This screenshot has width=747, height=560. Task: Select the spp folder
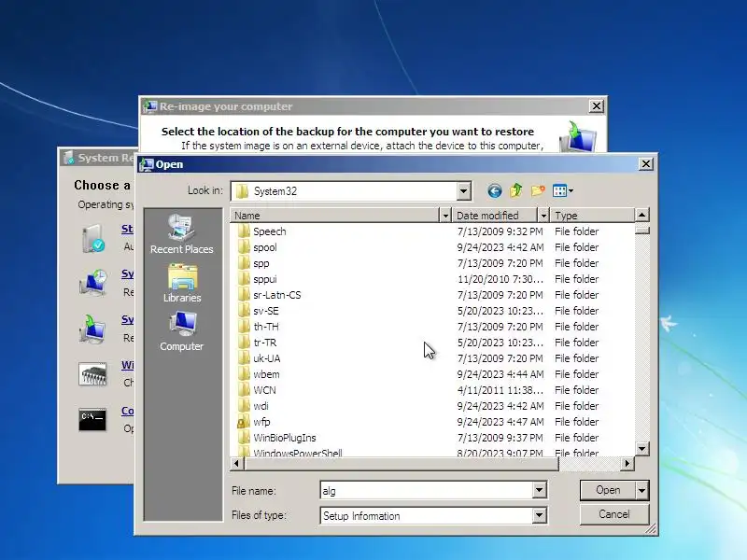[261, 263]
